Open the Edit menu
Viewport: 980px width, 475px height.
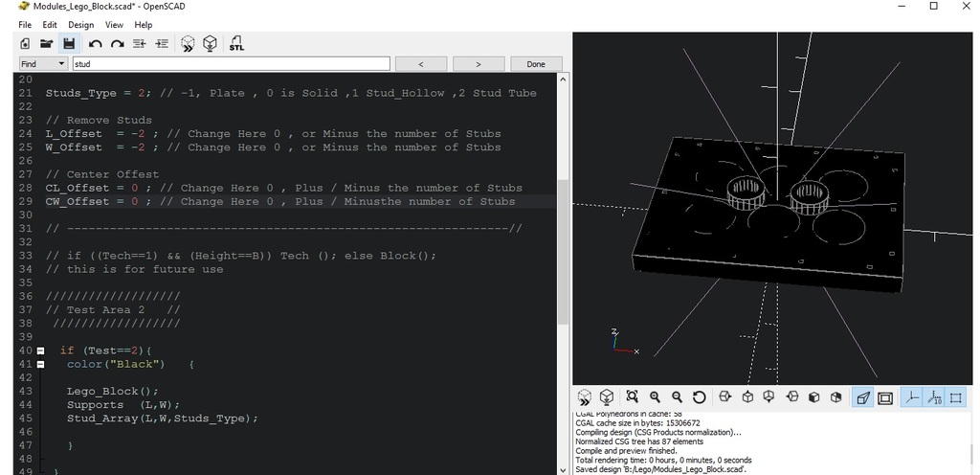50,24
